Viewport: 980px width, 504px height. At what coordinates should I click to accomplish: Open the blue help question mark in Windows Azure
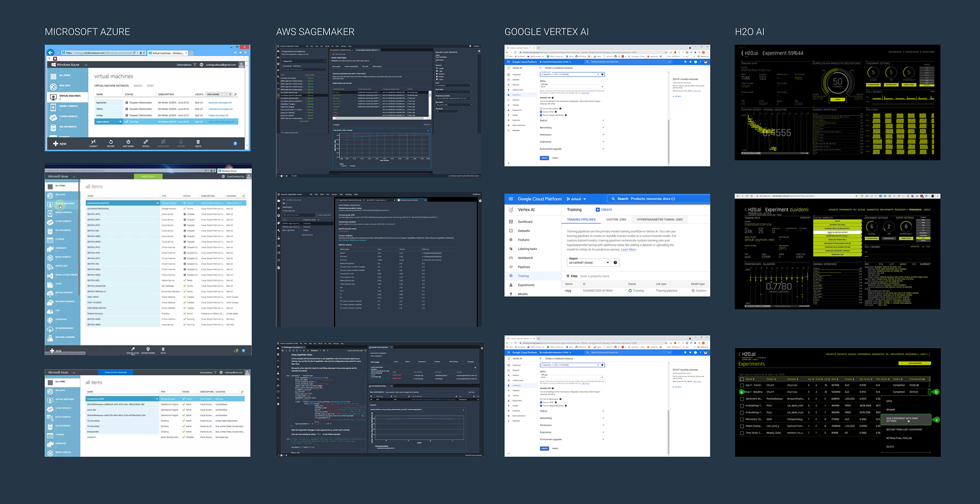click(235, 143)
